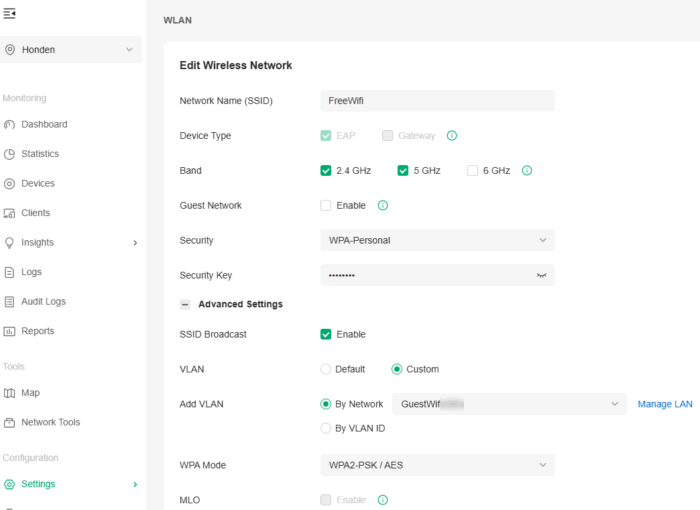This screenshot has width=700, height=510.
Task: Enable the 6 GHz band checkbox
Action: [473, 171]
